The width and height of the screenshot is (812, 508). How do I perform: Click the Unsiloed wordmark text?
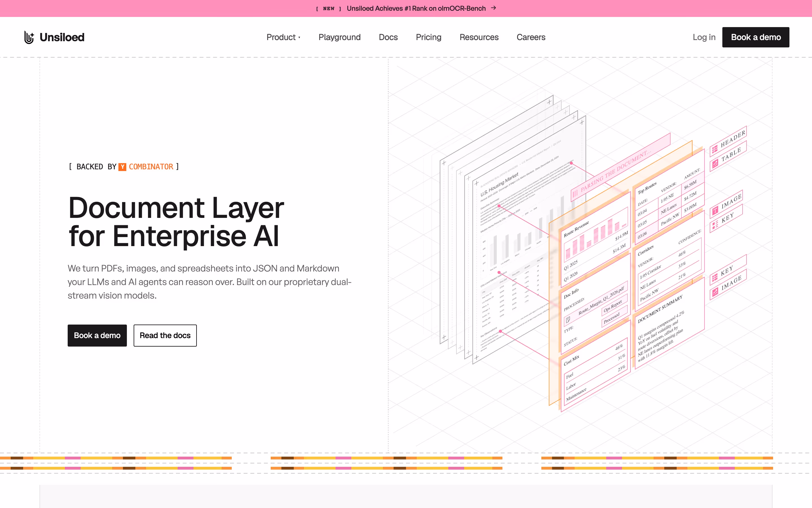coord(62,37)
